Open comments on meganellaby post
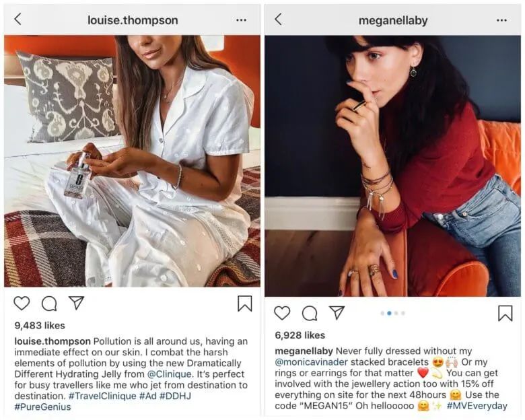Viewport: 525px width, 420px height. (x=310, y=313)
